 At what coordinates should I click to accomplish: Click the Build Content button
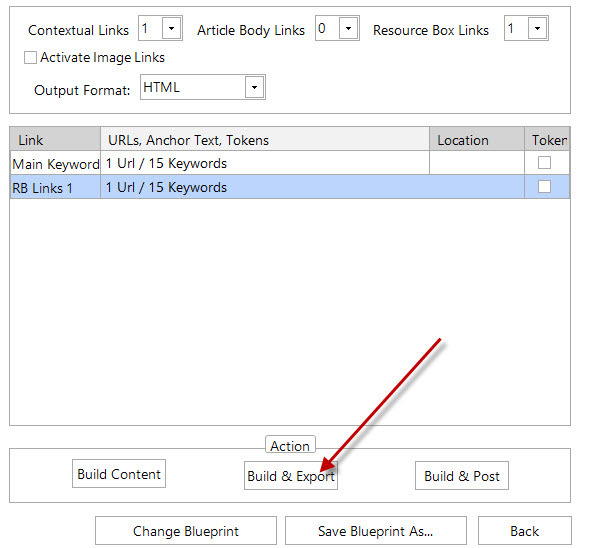pos(119,474)
